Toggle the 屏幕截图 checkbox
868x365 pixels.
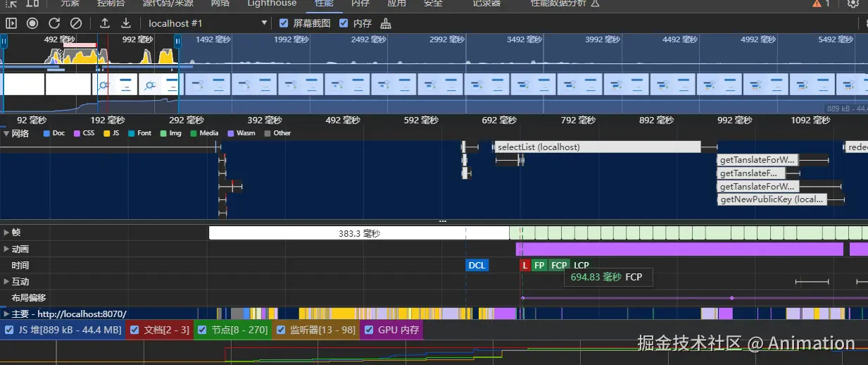pos(284,23)
